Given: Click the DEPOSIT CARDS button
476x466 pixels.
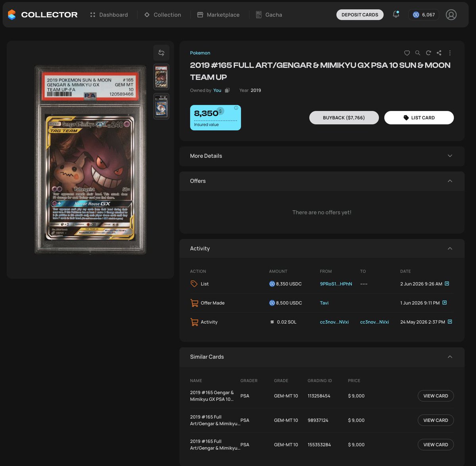Looking at the screenshot, I should click(x=360, y=15).
